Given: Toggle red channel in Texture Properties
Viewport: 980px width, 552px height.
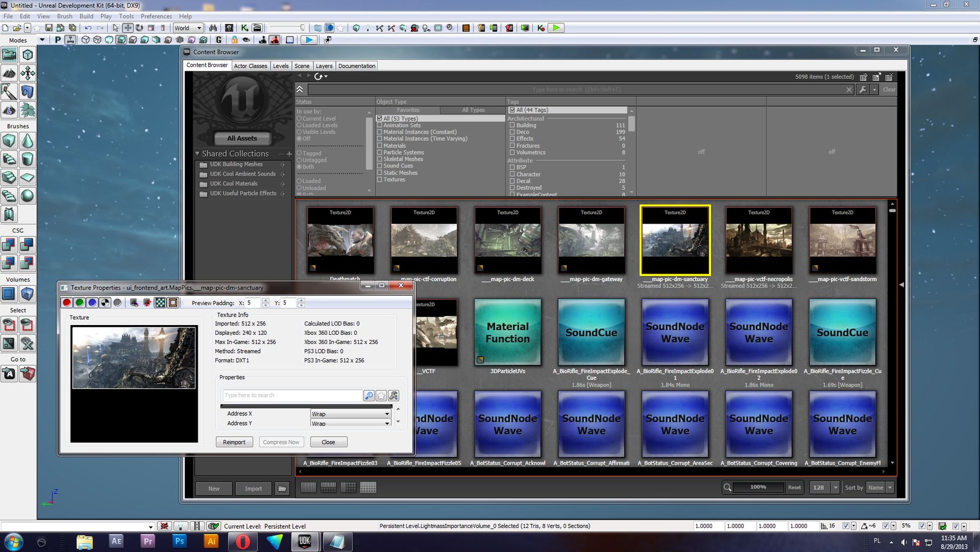Looking at the screenshot, I should coord(67,303).
